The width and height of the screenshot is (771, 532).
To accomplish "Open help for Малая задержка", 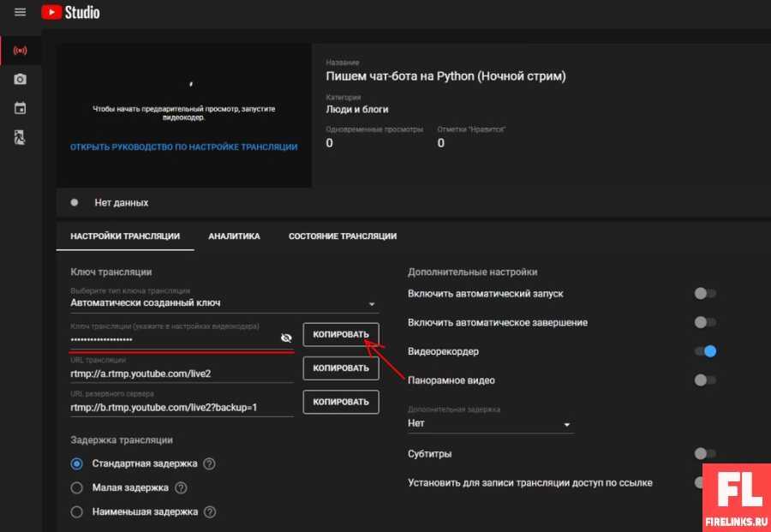I will (181, 487).
